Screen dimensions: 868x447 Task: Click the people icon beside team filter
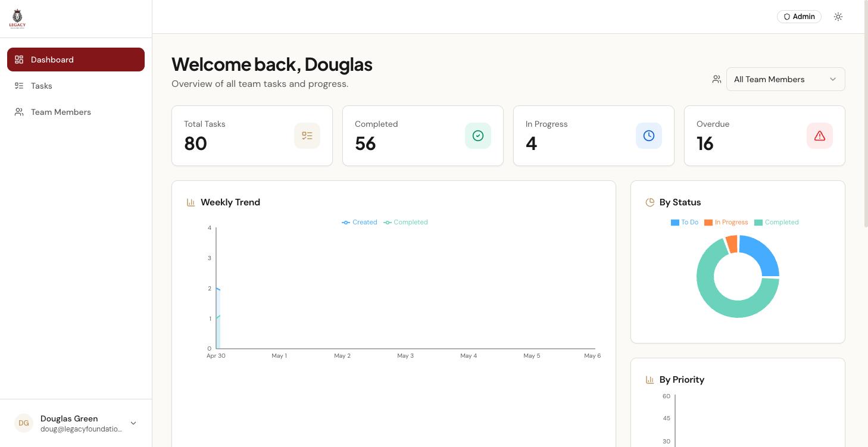click(x=717, y=79)
